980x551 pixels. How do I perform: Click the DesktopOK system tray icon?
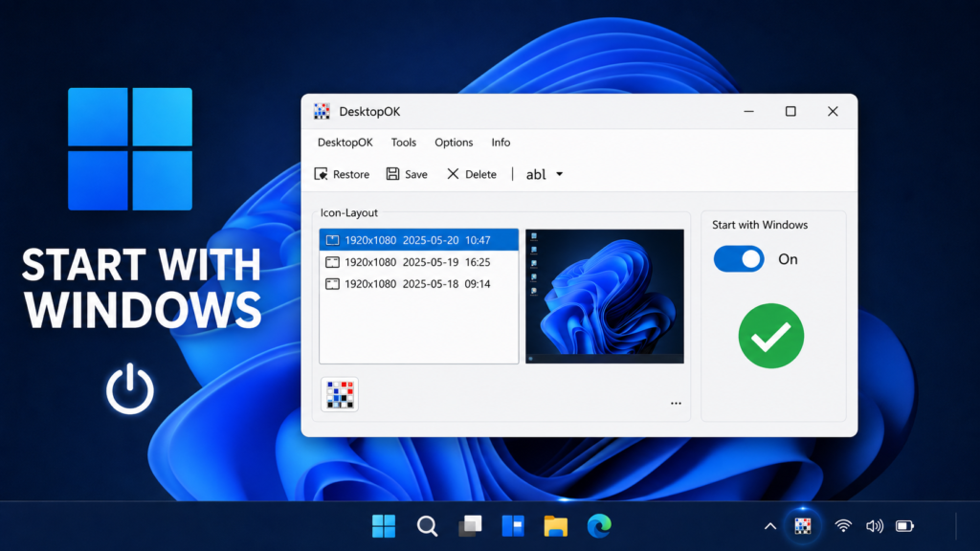[803, 526]
